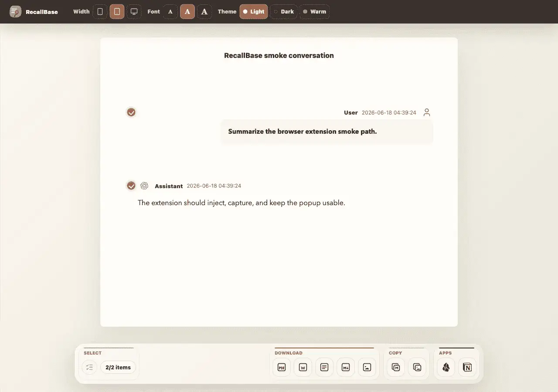Screen dimensions: 558x392
Task: Copy conversation as image
Action: [417, 367]
